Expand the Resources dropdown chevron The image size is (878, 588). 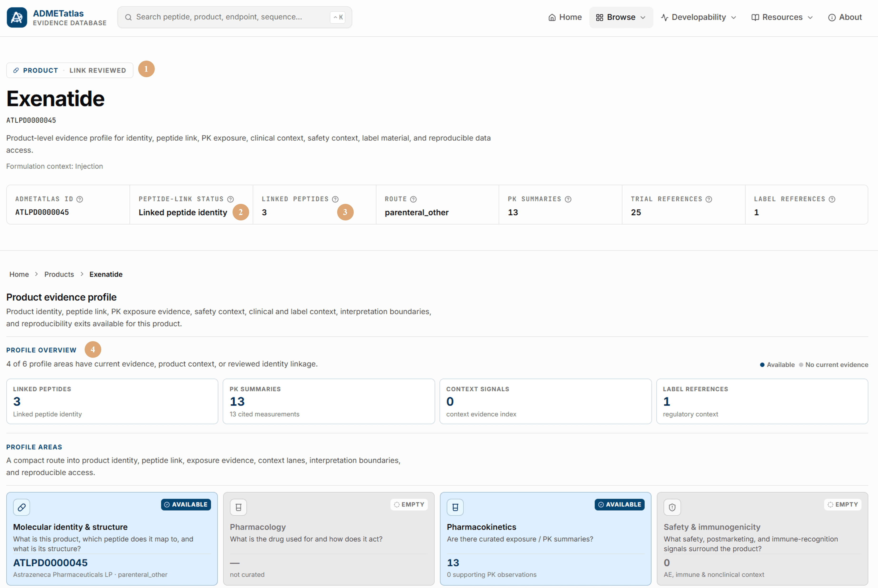tap(810, 18)
